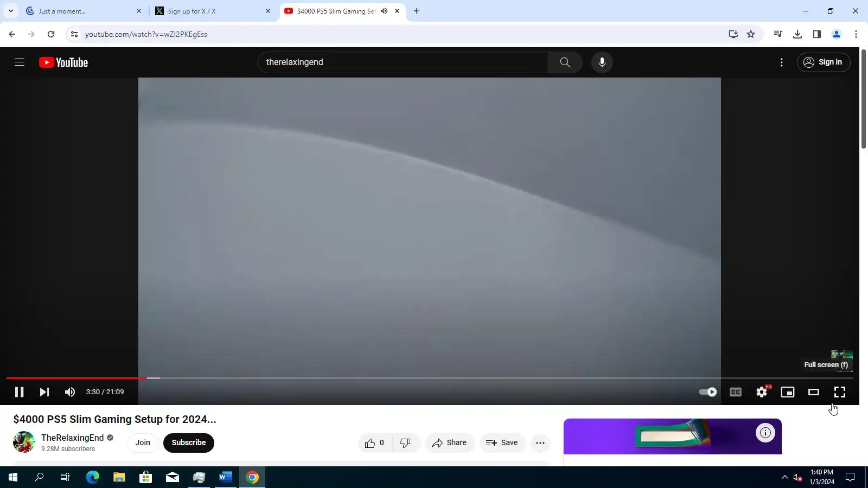The height and width of the screenshot is (488, 868).
Task: Open Windows notification center
Action: (850, 477)
